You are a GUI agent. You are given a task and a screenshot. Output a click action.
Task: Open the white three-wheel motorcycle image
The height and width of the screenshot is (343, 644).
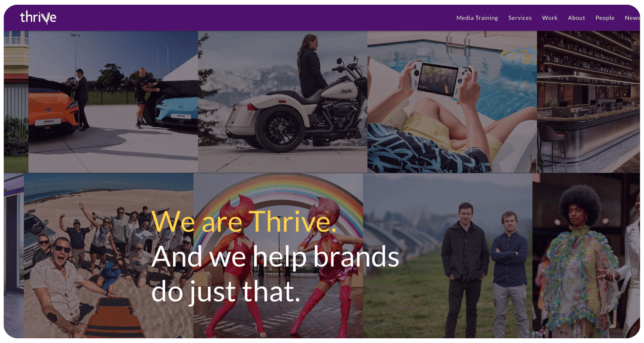coord(283,102)
